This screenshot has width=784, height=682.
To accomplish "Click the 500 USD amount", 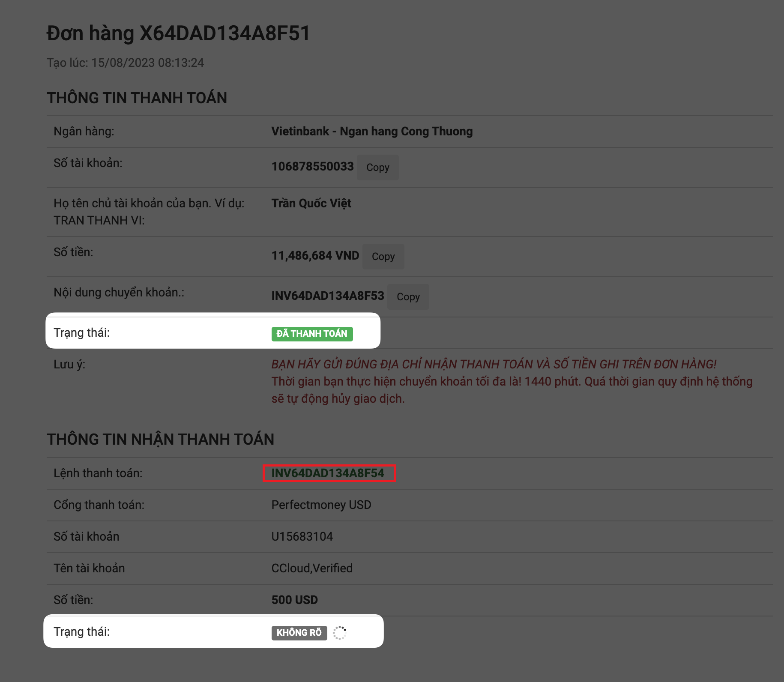I will (295, 600).
